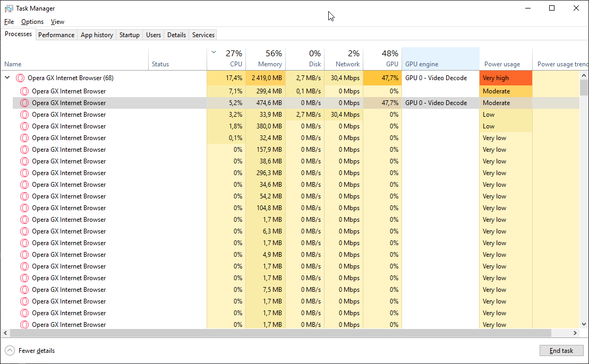Sort by the Memory column header
The image size is (589, 364).
[x=266, y=59]
